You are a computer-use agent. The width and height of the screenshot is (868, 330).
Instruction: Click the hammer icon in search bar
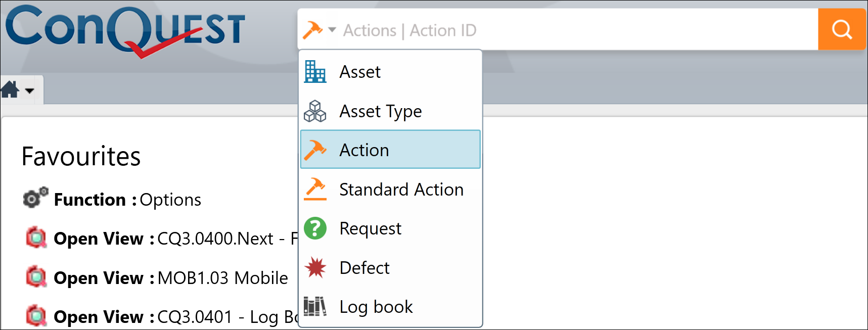pyautogui.click(x=312, y=30)
